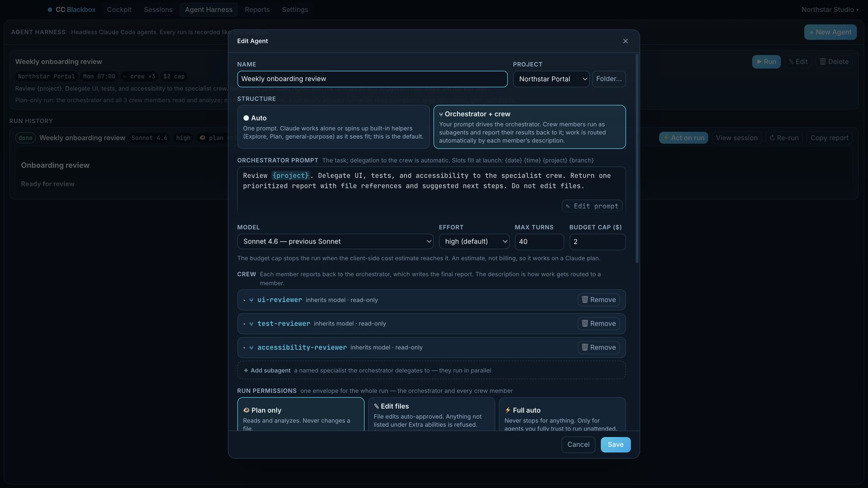This screenshot has width=868, height=488.
Task: Click View session in run history
Action: point(737,138)
